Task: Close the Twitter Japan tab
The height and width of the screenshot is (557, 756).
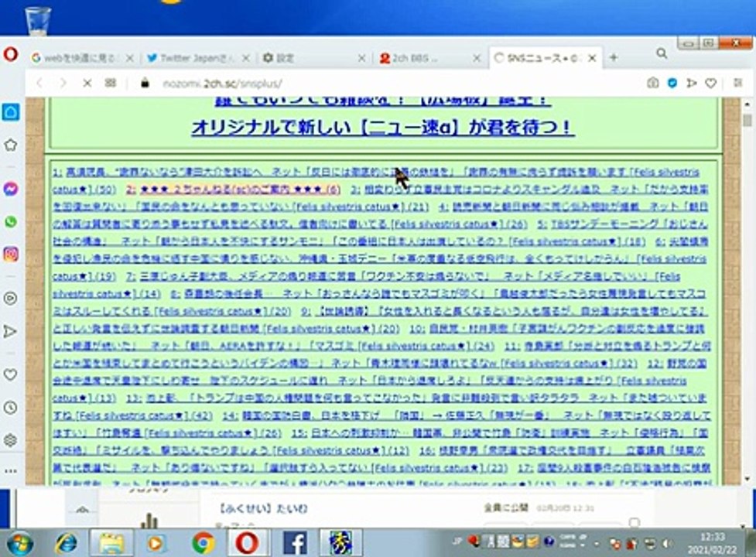Action: coord(245,58)
